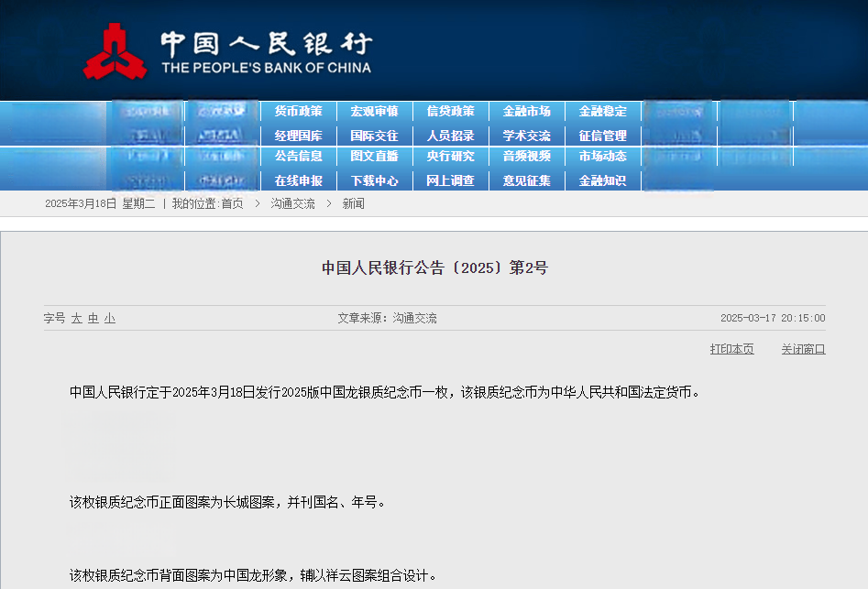This screenshot has width=868, height=589.
Task: Click 新闻 in the breadcrumb
Action: [x=353, y=203]
